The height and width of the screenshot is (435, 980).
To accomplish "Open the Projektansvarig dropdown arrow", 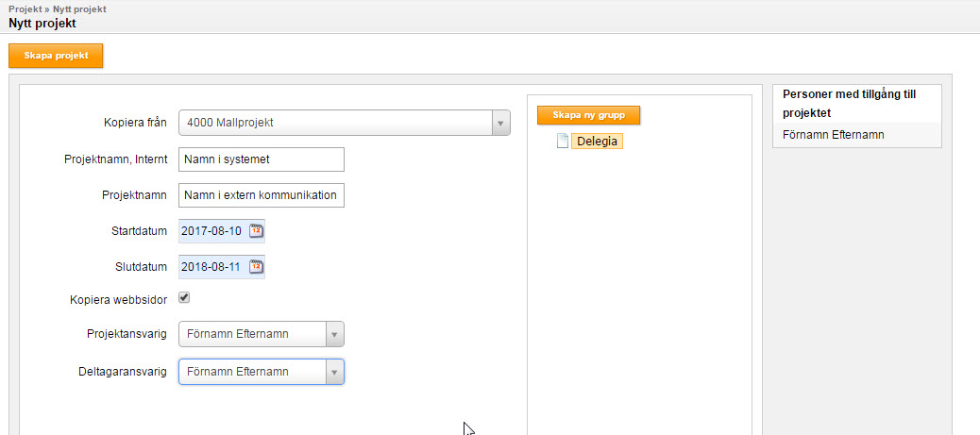I will (334, 334).
